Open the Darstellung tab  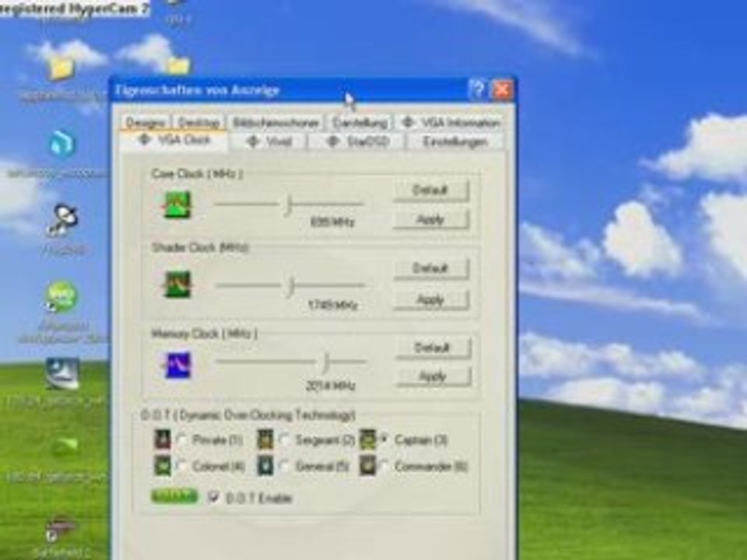click(359, 123)
